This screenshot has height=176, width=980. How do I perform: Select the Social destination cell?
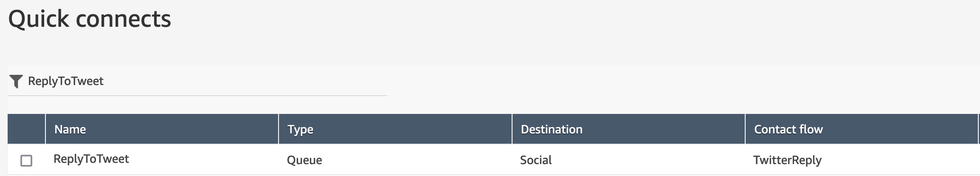(536, 160)
